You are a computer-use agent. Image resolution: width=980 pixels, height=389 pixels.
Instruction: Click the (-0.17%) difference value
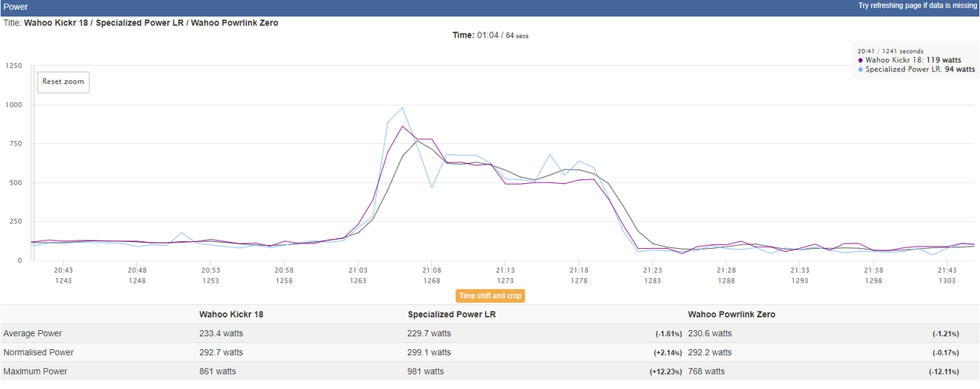(x=947, y=353)
